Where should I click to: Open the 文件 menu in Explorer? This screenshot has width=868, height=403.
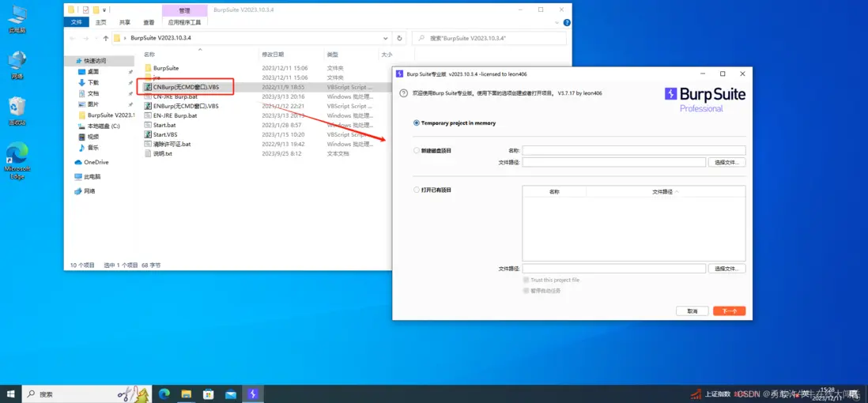[77, 23]
